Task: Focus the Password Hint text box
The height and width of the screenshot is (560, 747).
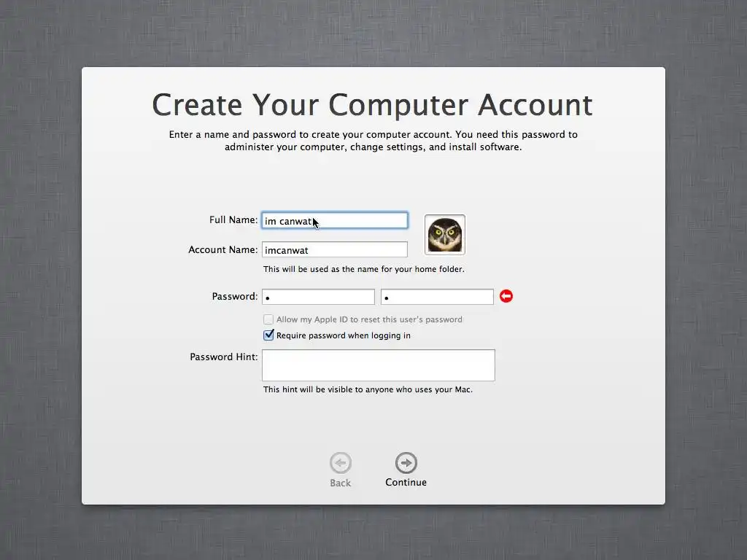Action: [379, 365]
